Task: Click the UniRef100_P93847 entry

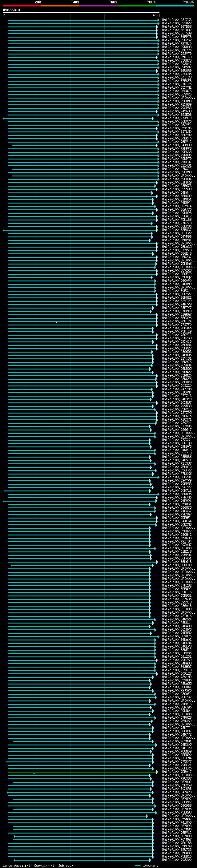Action: point(177,64)
